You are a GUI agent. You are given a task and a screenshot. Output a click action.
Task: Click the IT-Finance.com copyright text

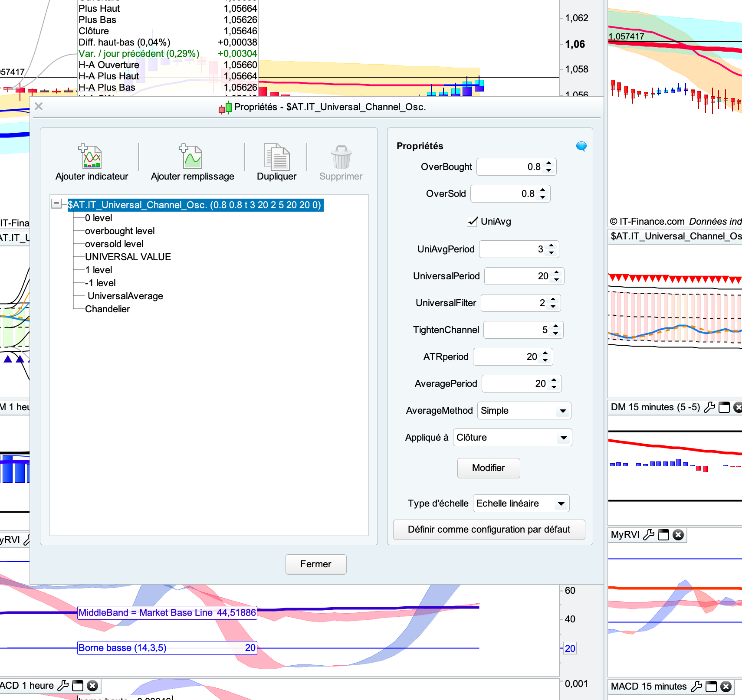click(x=648, y=221)
